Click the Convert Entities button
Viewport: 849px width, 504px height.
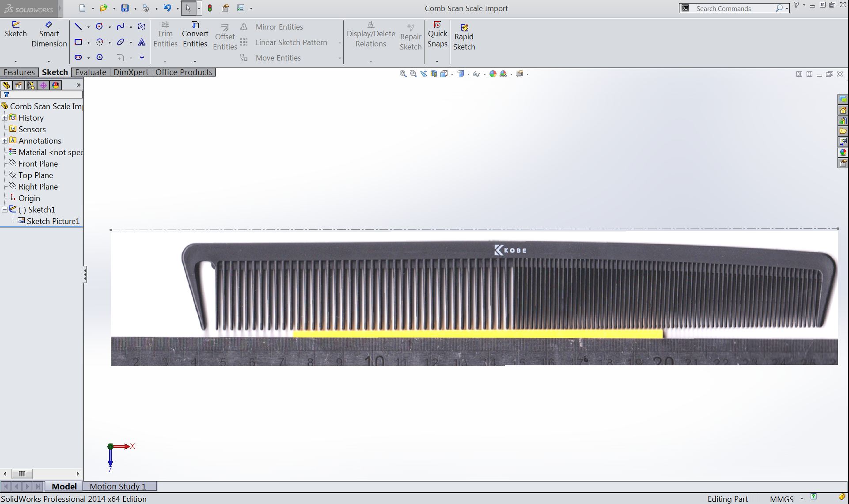click(195, 34)
